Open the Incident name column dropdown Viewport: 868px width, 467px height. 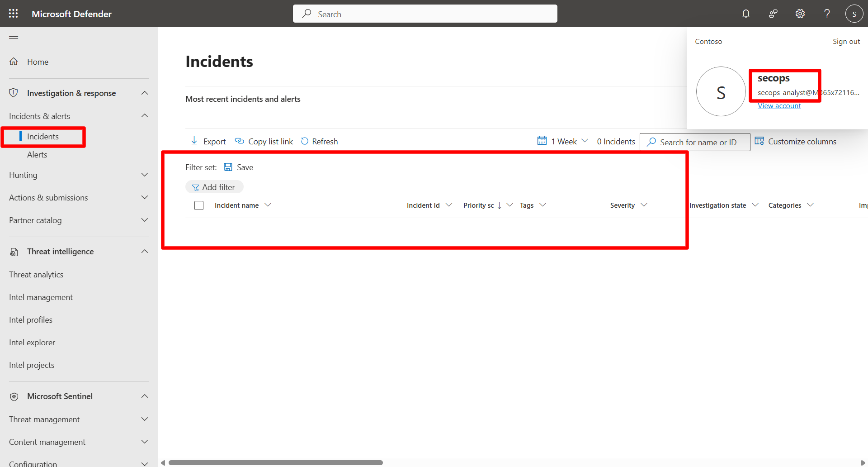pos(268,205)
